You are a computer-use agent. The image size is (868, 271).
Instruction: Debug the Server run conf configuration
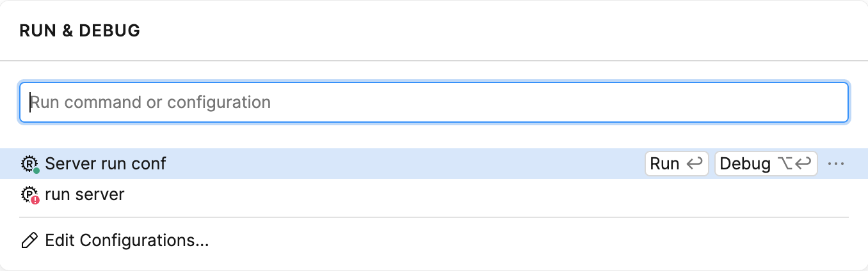pos(766,164)
